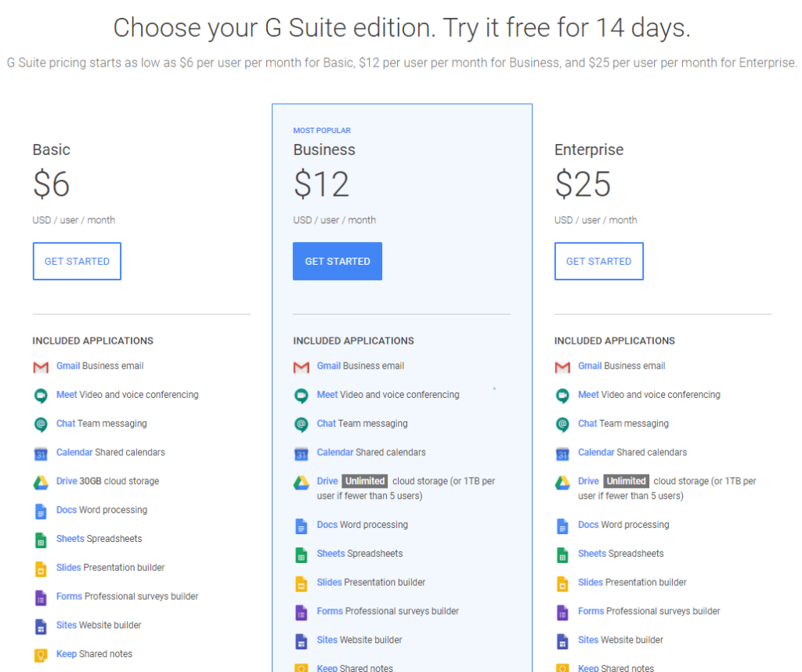This screenshot has width=802, height=672.
Task: Click the Calendar icon in the Enterprise plan
Action: point(562,453)
